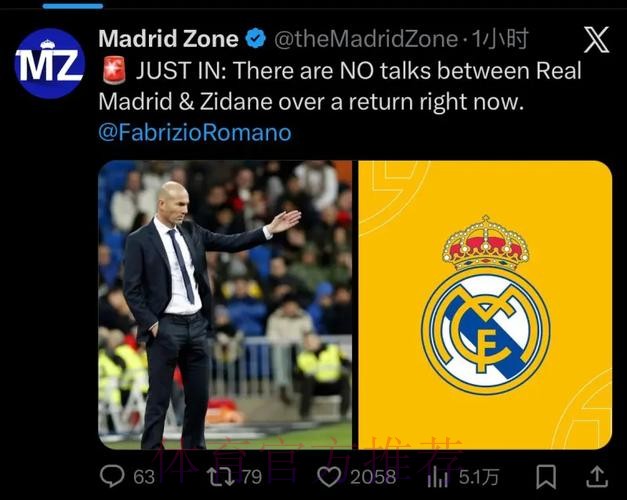This screenshot has height=500, width=627.
Task: Open the Real Madrid crest image
Action: [x=485, y=305]
